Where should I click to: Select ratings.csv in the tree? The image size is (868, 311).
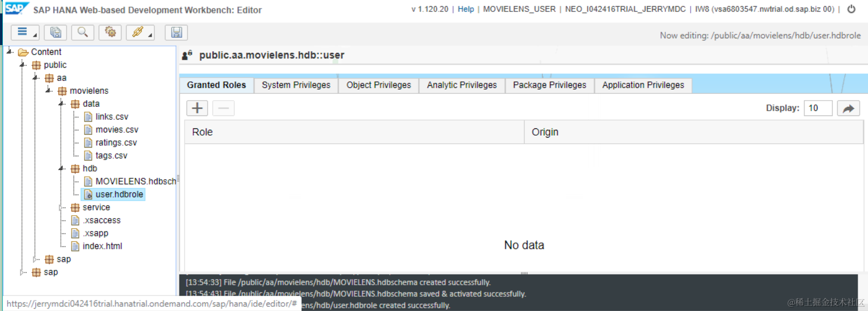click(x=116, y=143)
